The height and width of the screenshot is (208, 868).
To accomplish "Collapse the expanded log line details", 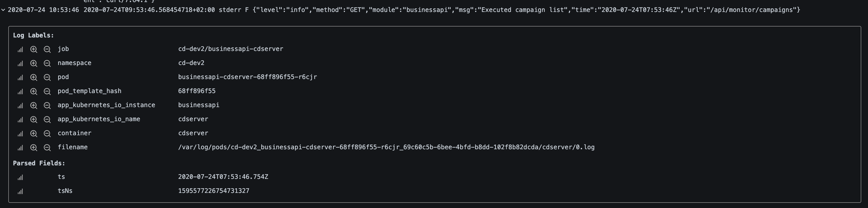I will click(3, 10).
